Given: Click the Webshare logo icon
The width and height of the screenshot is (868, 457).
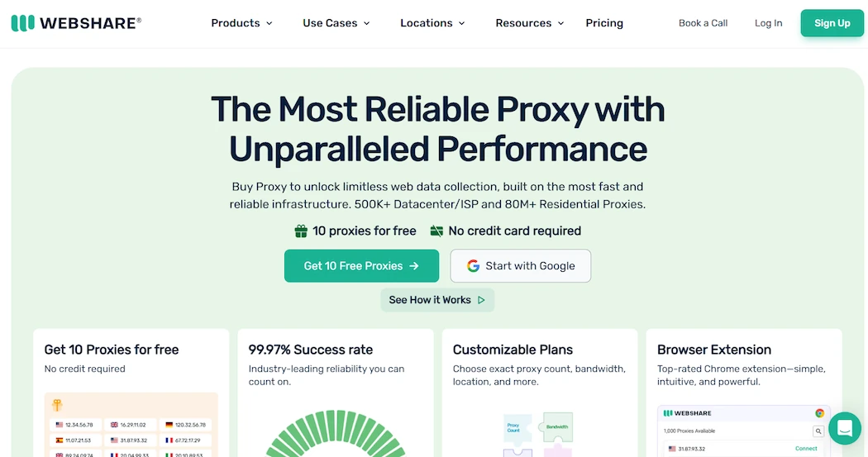Looking at the screenshot, I should pyautogui.click(x=22, y=23).
